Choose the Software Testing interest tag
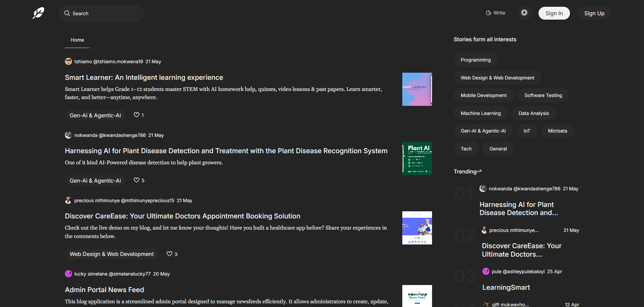The width and height of the screenshot is (644, 307). pos(543,95)
